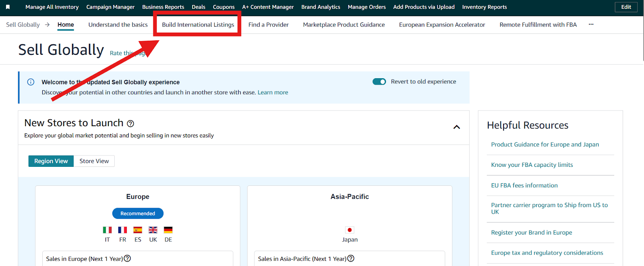Open Campaign Manager menu item

tap(110, 7)
